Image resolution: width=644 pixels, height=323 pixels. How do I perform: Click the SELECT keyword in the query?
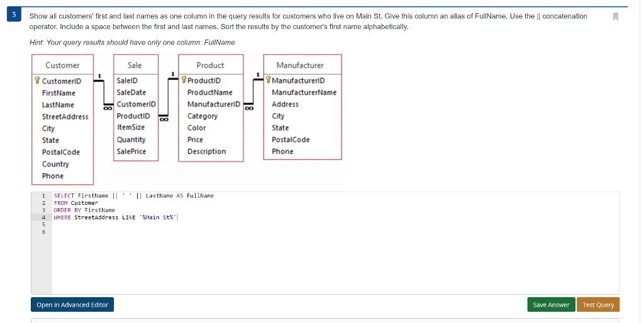[64, 196]
